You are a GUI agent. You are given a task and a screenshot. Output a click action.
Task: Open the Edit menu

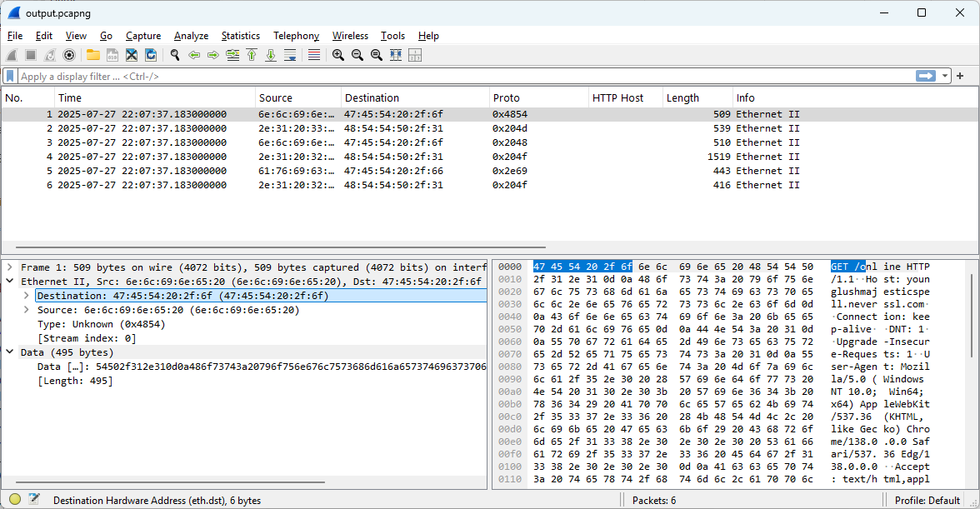43,36
